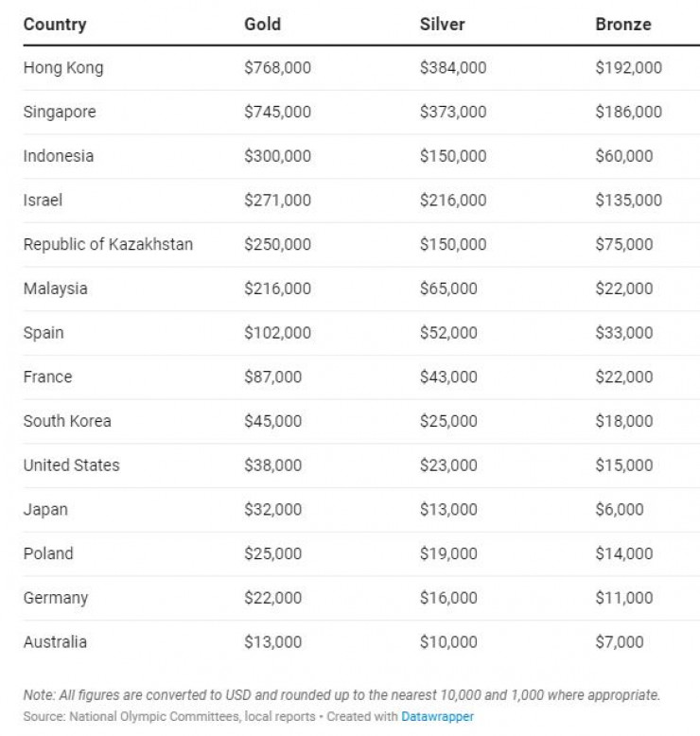Click the Israel country cell
700x736 pixels.
click(43, 201)
